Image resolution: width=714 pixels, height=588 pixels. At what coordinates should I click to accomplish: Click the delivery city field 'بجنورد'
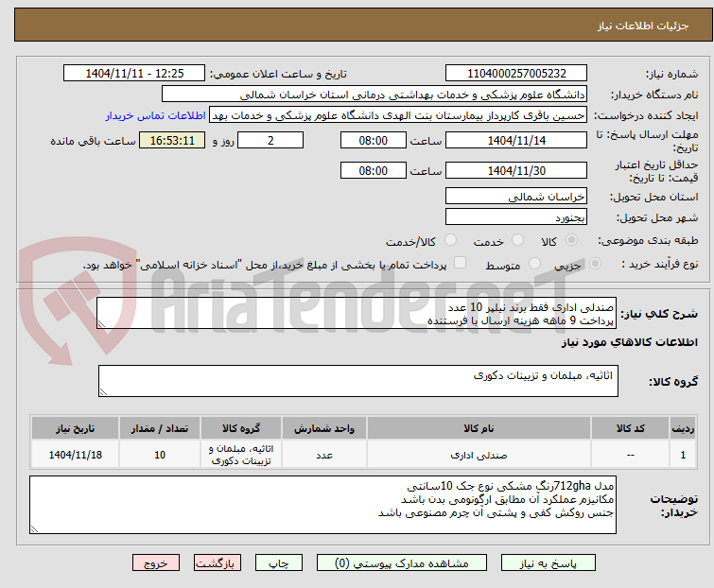click(x=516, y=217)
